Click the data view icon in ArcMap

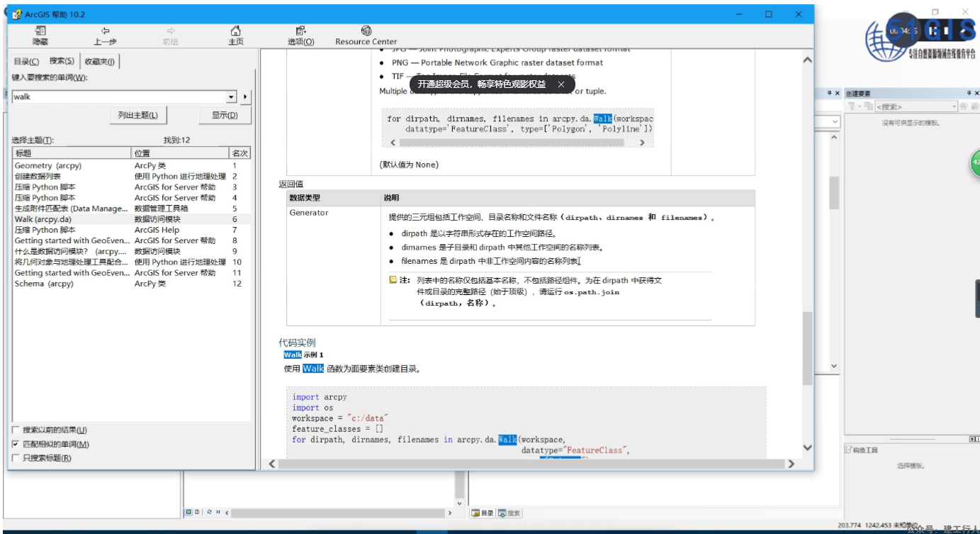189,511
